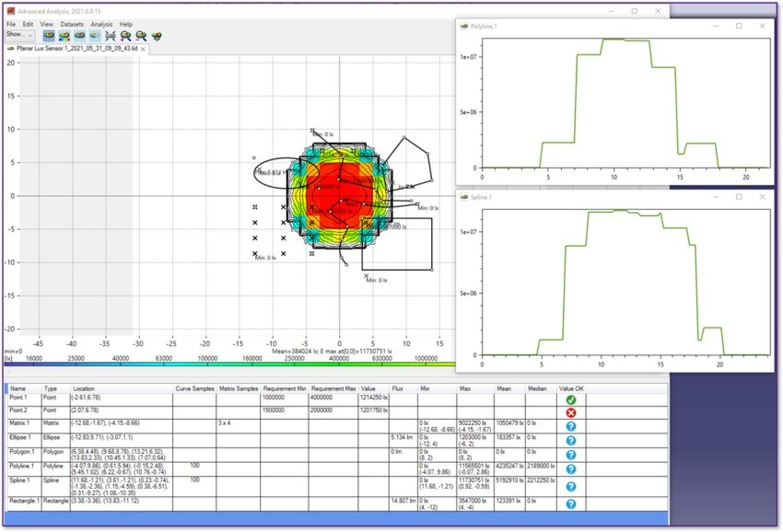Viewport: 783px width, 532px height.
Task: Open the Analysis menu
Action: (101, 24)
